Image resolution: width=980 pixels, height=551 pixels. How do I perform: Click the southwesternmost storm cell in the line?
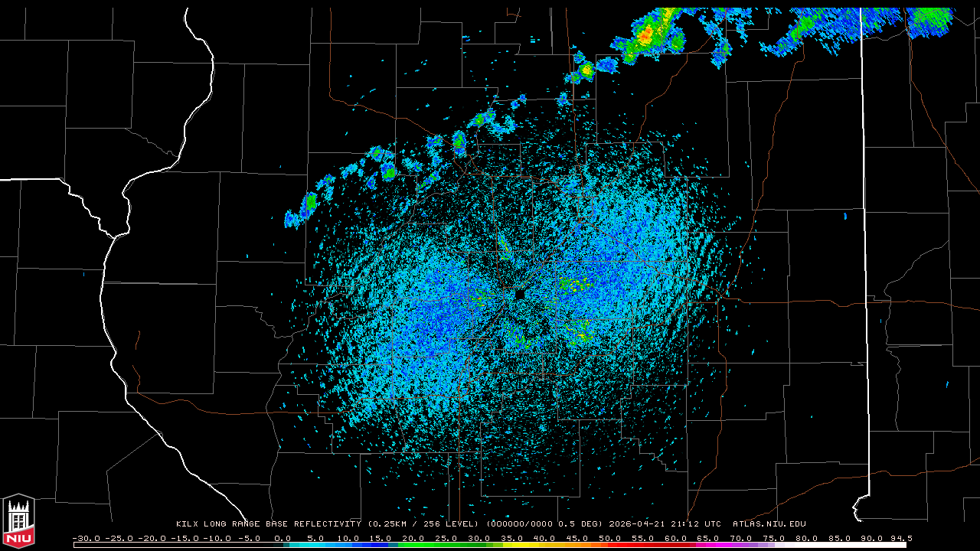(x=292, y=219)
